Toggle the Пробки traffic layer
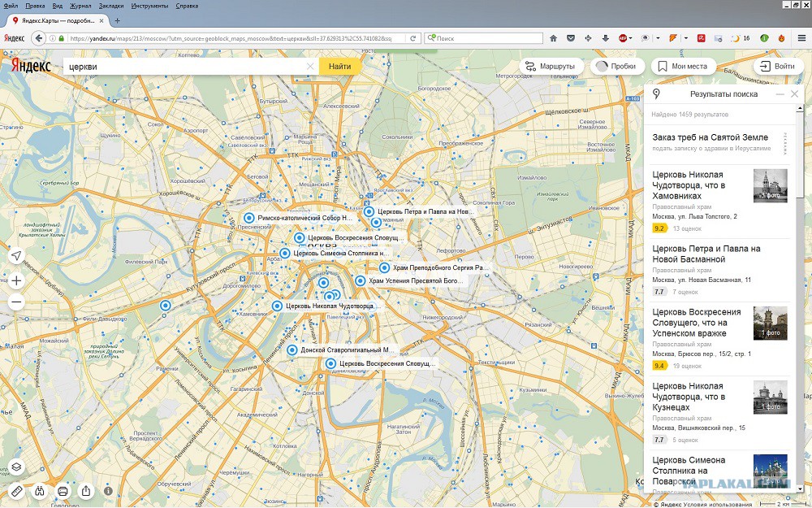Screen dimensions: 812x508 coord(617,67)
